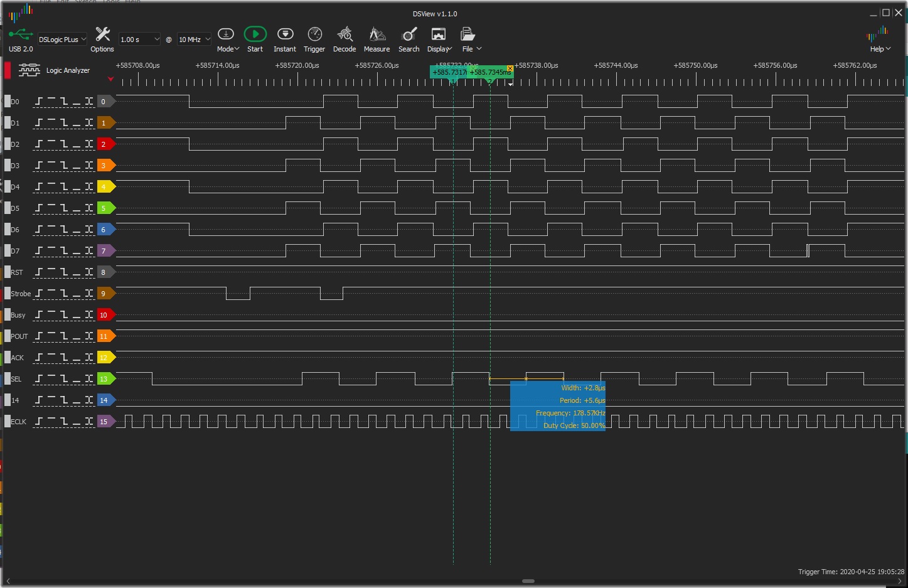Set either-edge trigger on D4
The height and width of the screenshot is (588, 908).
tap(89, 187)
